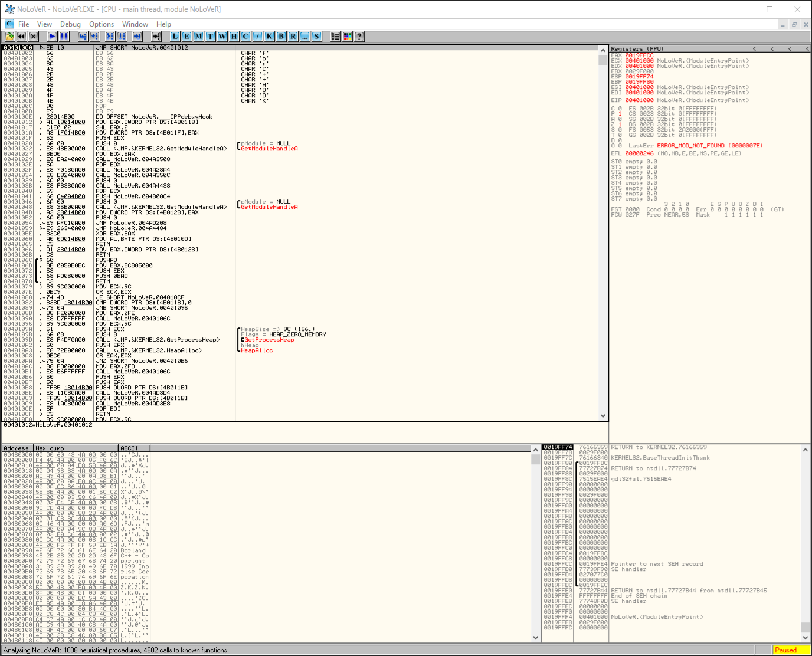Select the EIP register value 00401000
The height and width of the screenshot is (656, 812).
(639, 100)
